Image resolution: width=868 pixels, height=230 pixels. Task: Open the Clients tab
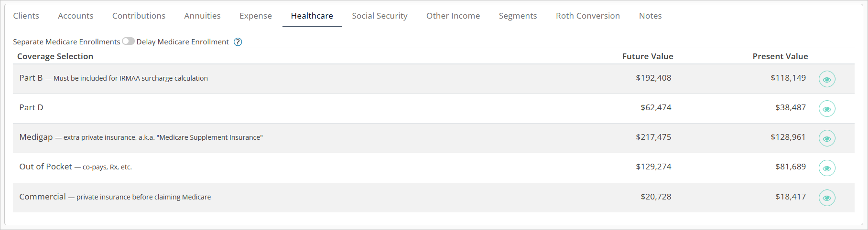pos(26,16)
